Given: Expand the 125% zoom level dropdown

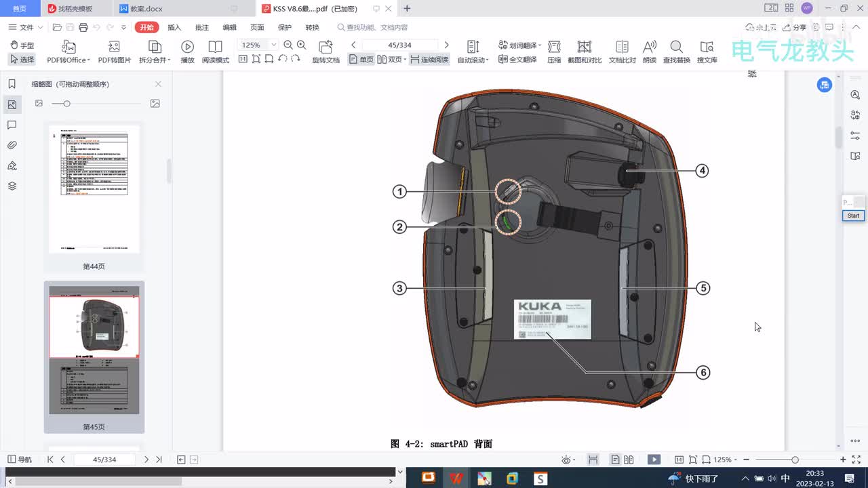Looking at the screenshot, I should click(x=274, y=45).
